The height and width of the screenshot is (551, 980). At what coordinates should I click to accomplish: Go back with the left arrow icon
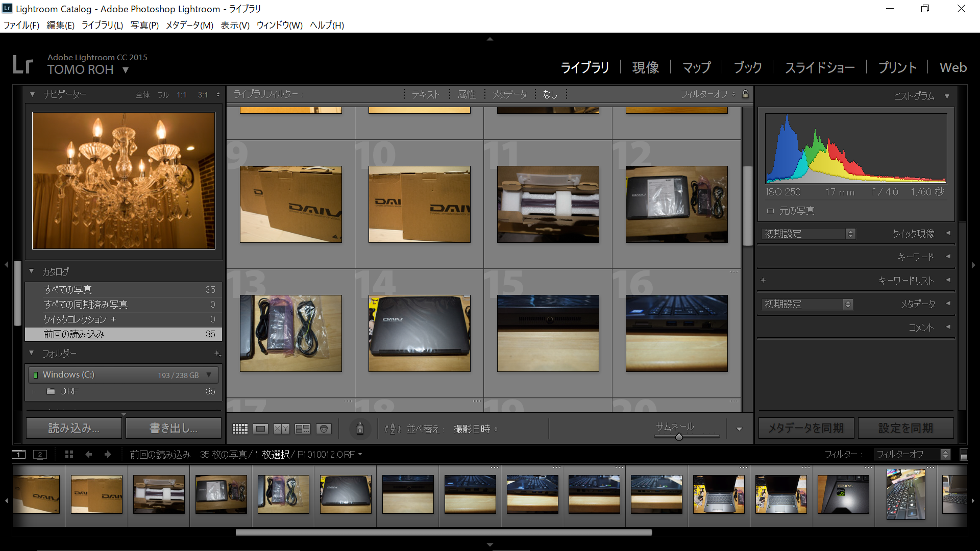click(89, 454)
